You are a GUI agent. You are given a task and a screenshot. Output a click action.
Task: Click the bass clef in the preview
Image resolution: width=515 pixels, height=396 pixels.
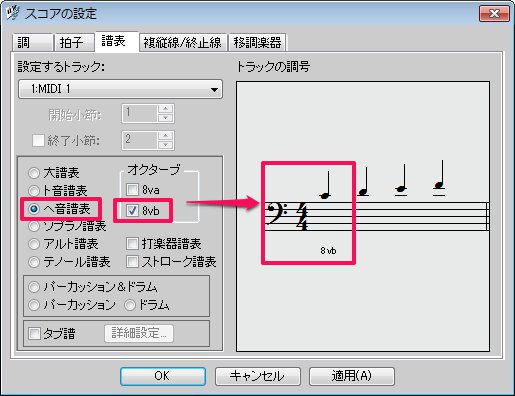277,214
